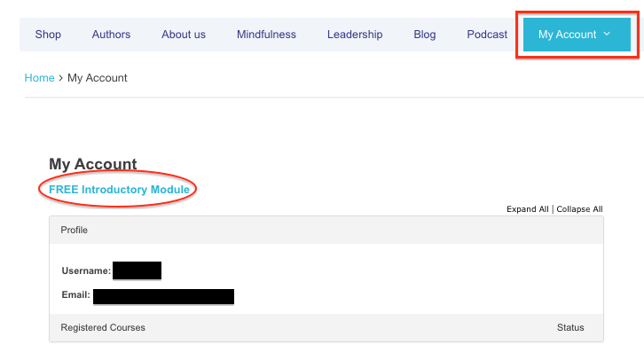Open the Shop menu item
Screen dimensions: 644x360
point(48,35)
